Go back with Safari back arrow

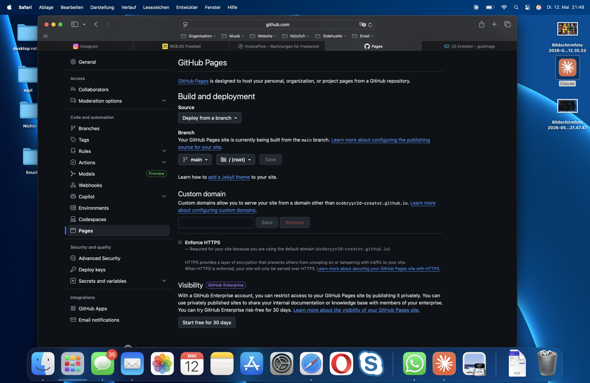[96, 24]
